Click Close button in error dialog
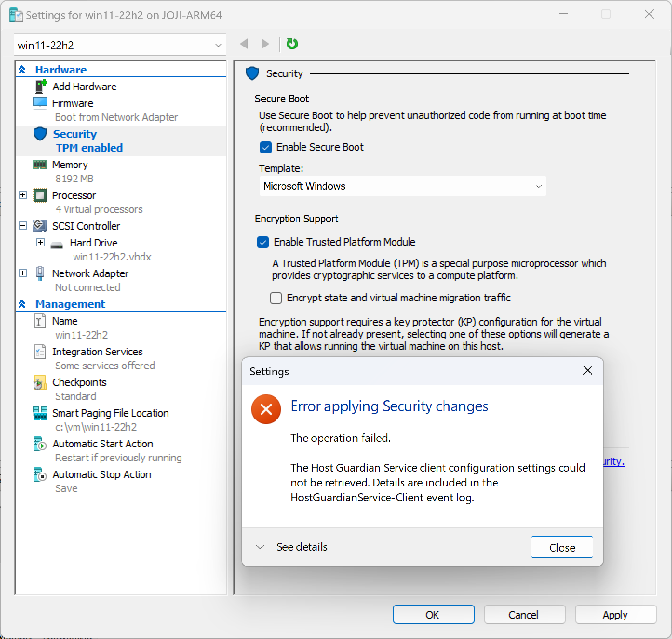The height and width of the screenshot is (639, 672). click(x=562, y=547)
